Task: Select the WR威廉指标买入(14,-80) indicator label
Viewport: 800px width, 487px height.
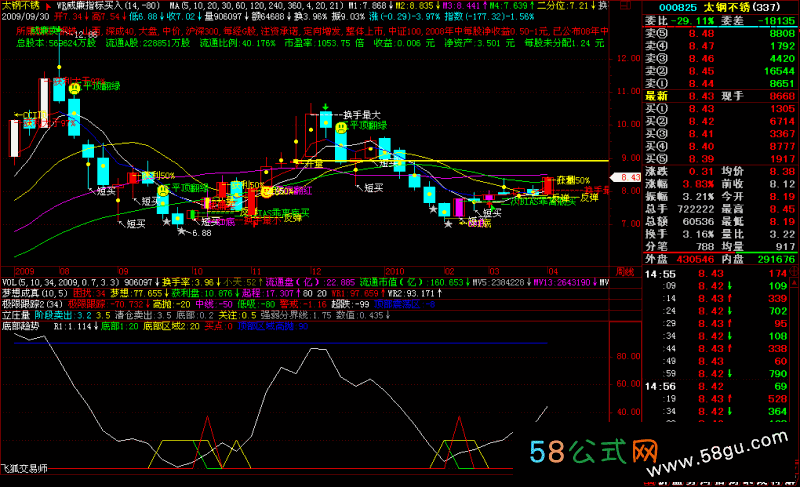Action: click(x=108, y=6)
